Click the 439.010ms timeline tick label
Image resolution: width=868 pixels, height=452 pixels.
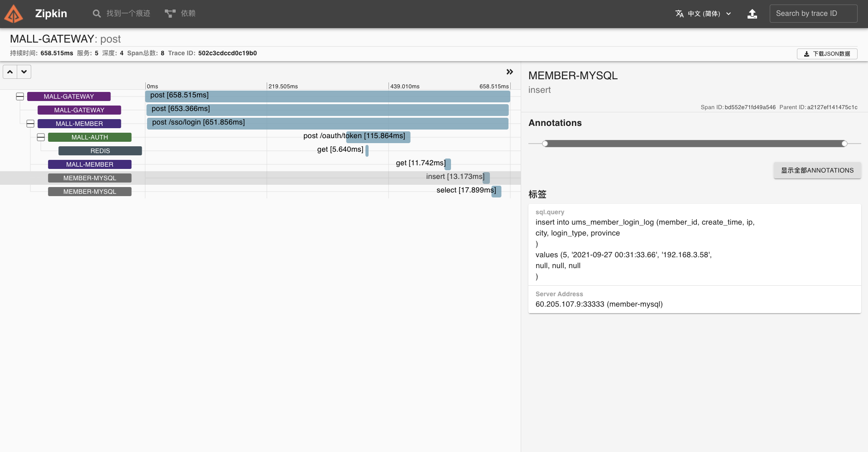click(x=405, y=87)
